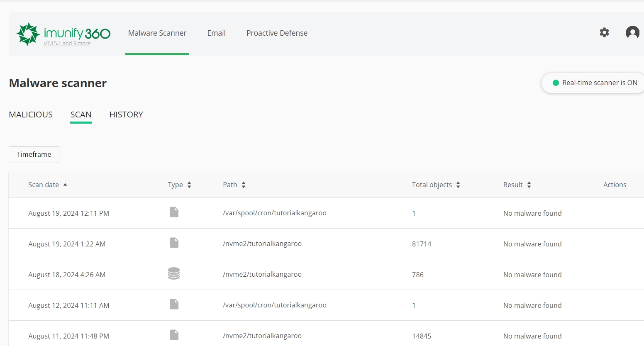Open the version link v7.15.1 and 3 more
Image resolution: width=644 pixels, height=346 pixels.
(x=67, y=43)
